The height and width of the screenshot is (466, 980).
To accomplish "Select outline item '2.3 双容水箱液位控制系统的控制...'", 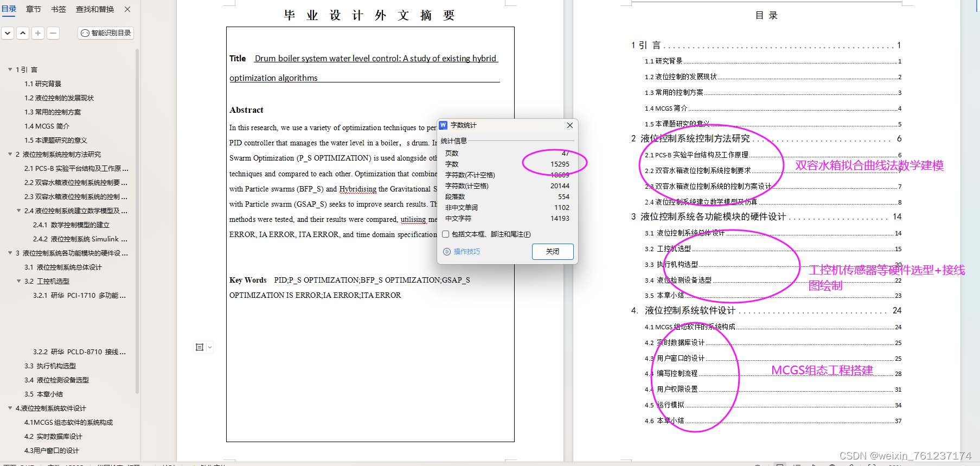I will point(76,196).
